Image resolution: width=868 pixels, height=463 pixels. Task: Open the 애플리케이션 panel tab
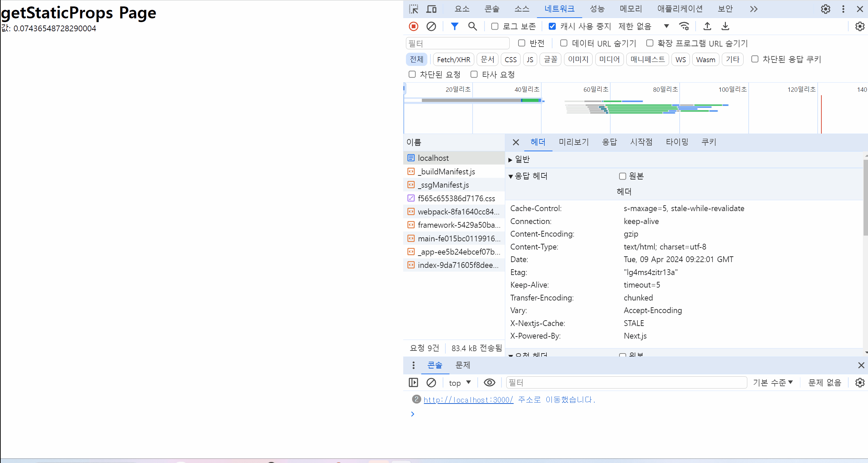click(680, 9)
